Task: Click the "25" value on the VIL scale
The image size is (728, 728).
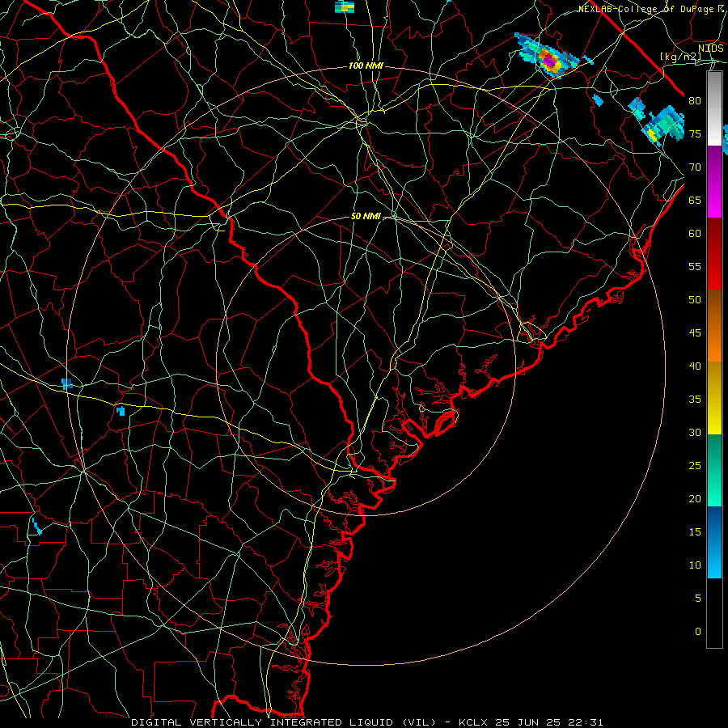Action: 695,466
